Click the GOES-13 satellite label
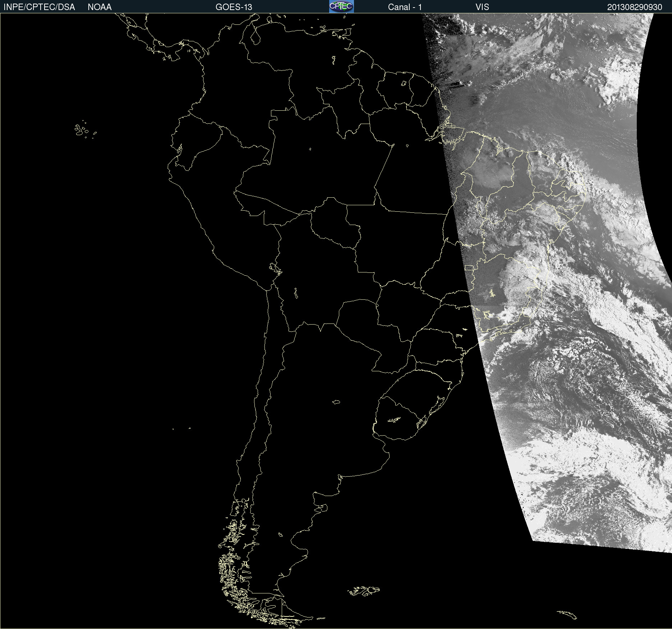The image size is (672, 629). click(234, 7)
